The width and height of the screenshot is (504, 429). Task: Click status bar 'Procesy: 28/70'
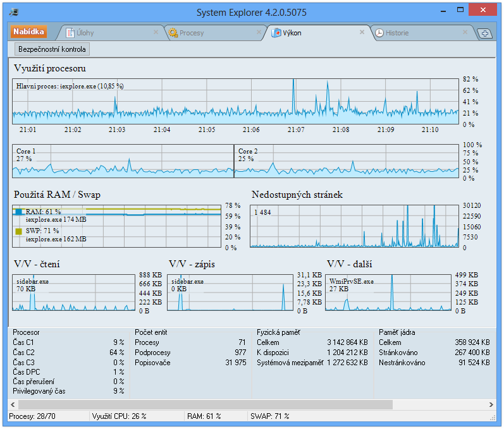[x=32, y=416]
